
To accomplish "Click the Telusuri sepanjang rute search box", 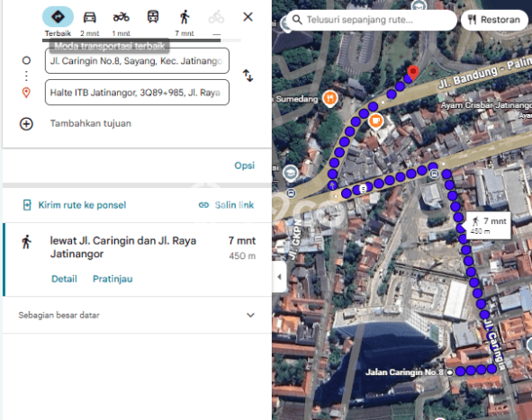I will [372, 20].
